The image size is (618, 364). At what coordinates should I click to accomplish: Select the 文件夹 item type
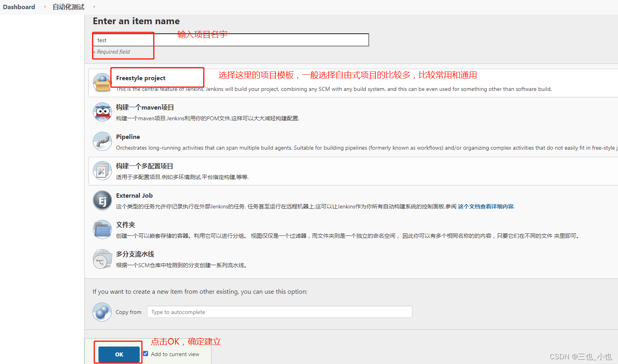point(125,225)
